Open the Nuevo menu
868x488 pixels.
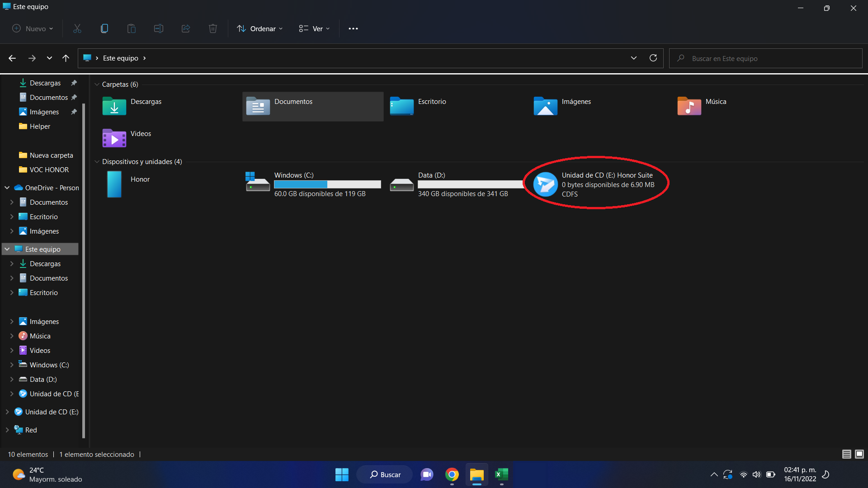tap(32, 28)
